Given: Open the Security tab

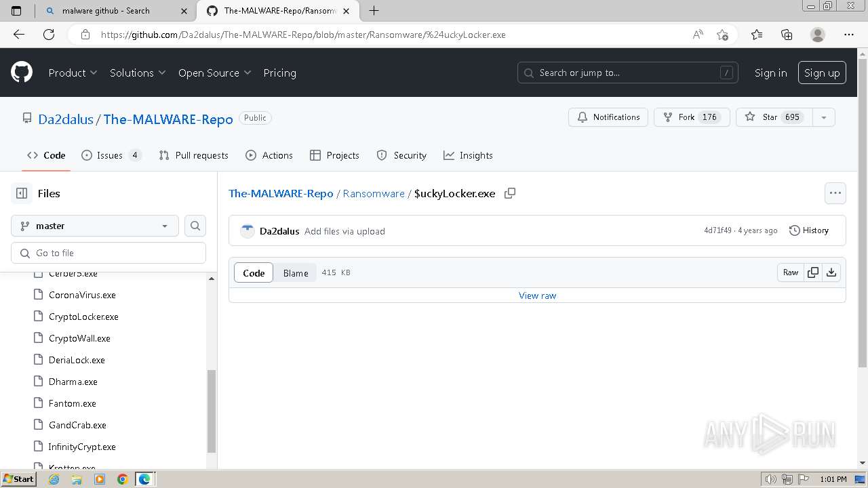Looking at the screenshot, I should (401, 155).
